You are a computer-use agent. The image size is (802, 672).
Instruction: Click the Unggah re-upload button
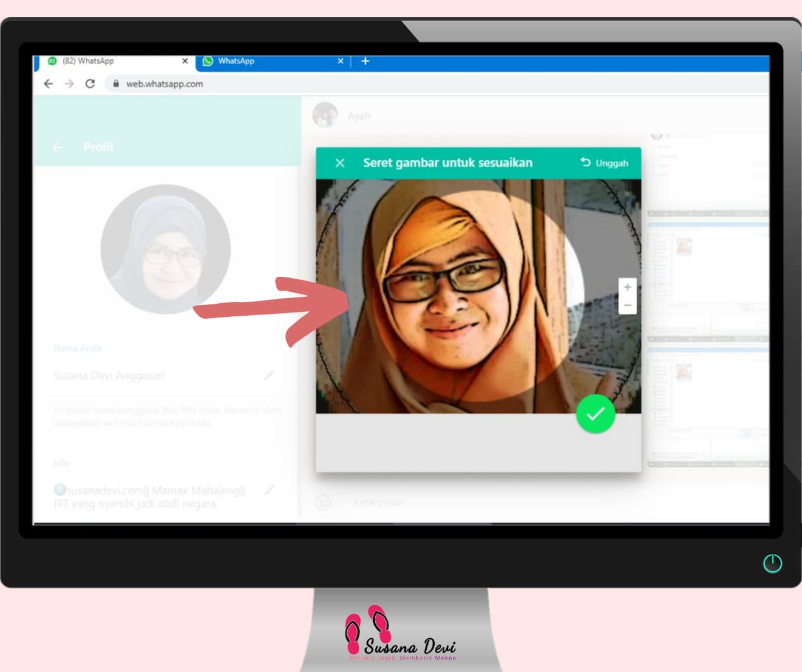(604, 163)
